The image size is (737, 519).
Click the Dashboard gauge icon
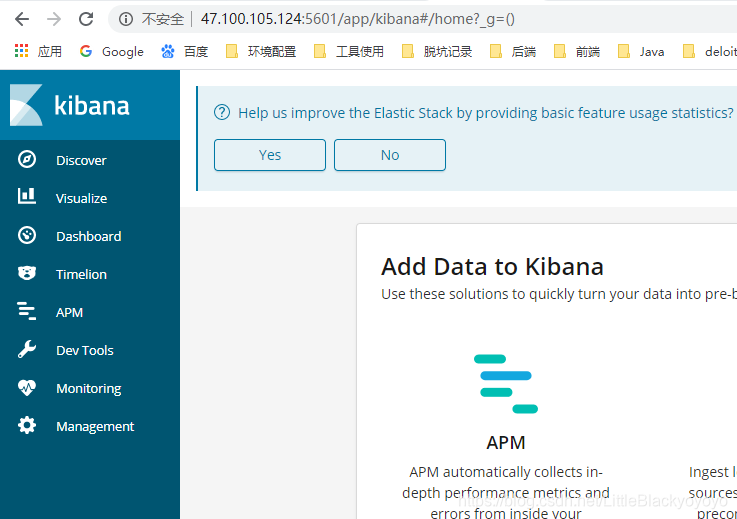[x=27, y=236]
